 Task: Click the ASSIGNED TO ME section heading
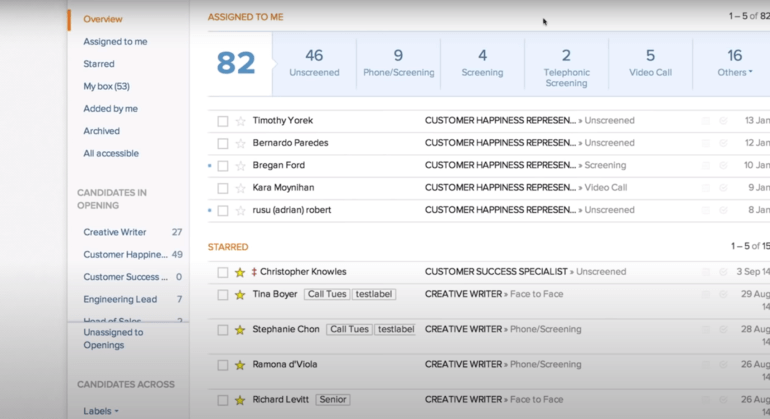(x=246, y=17)
